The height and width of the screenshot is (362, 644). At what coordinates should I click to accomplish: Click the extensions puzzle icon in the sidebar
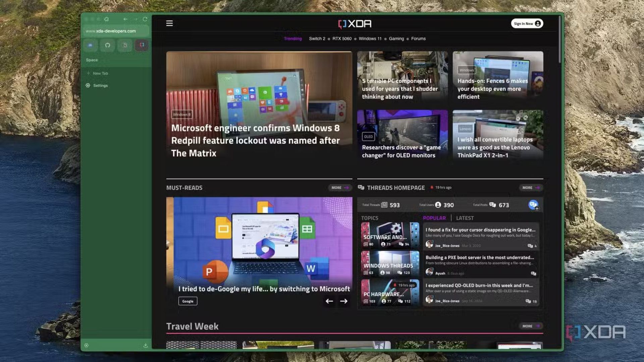pos(106,19)
